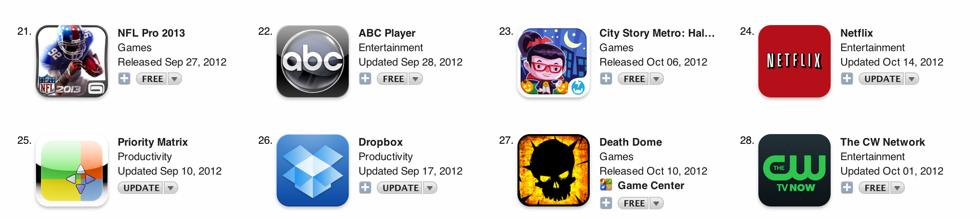980x219 pixels.
Task: Open the NFL Pro 2013 app icon
Action: [72, 61]
